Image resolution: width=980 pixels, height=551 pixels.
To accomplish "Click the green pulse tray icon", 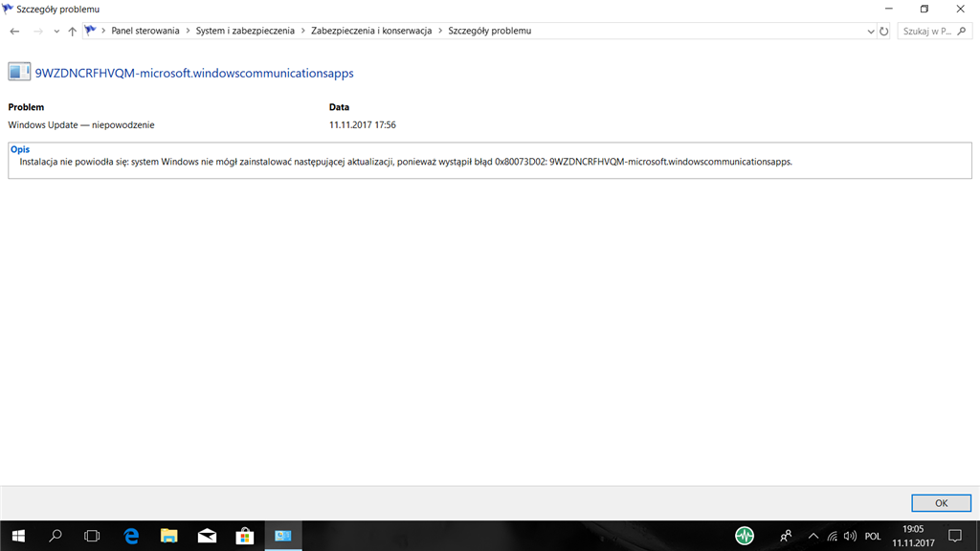I will (x=745, y=536).
